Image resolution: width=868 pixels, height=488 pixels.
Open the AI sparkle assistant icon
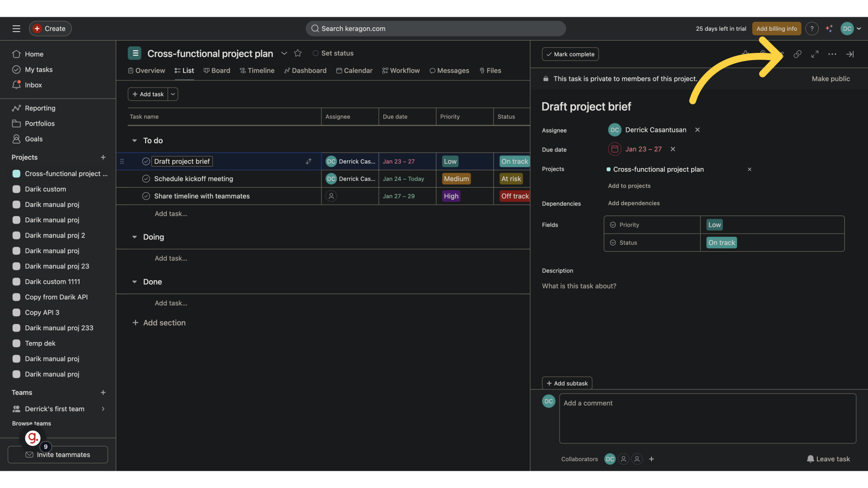[829, 28]
